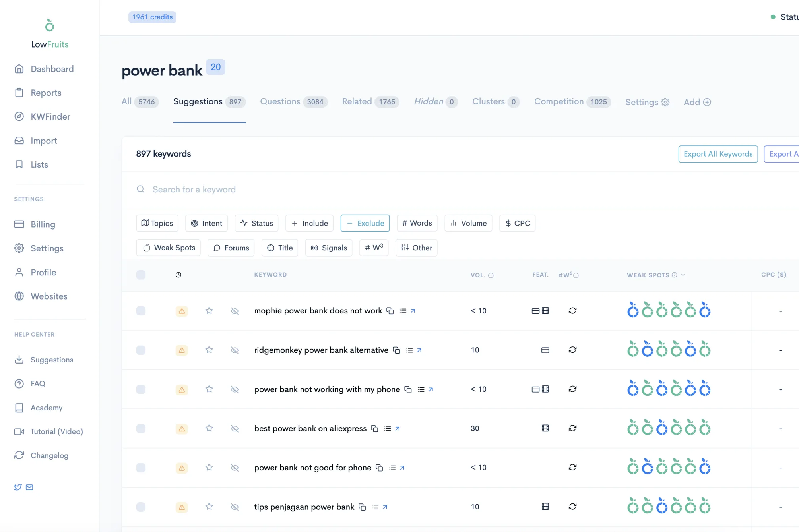This screenshot has width=799, height=532.
Task: Open the Status filter
Action: pyautogui.click(x=256, y=223)
